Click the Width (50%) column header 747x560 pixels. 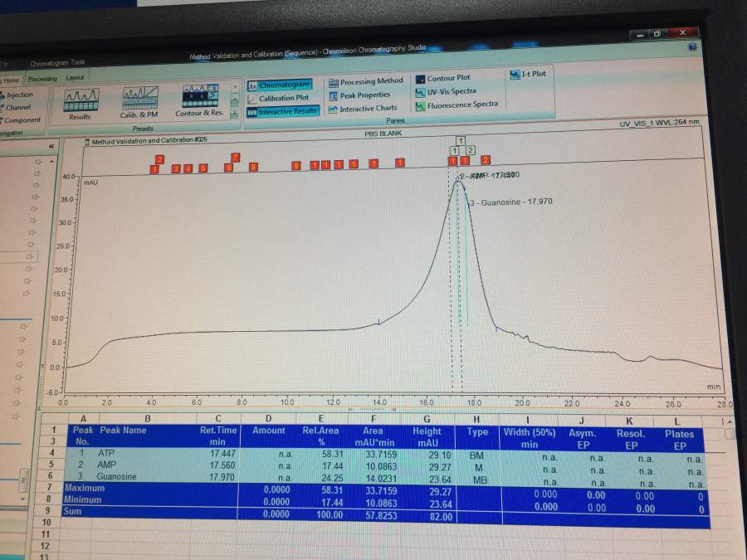tap(530, 438)
